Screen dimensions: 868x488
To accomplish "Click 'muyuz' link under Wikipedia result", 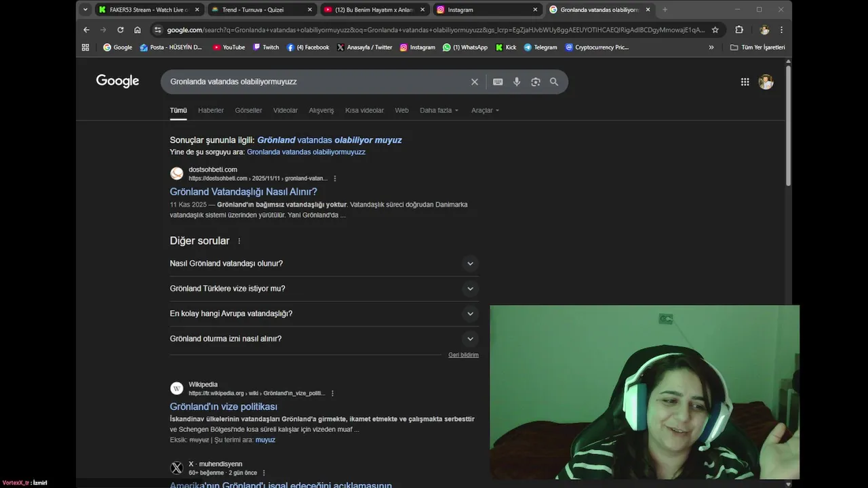I will (265, 440).
